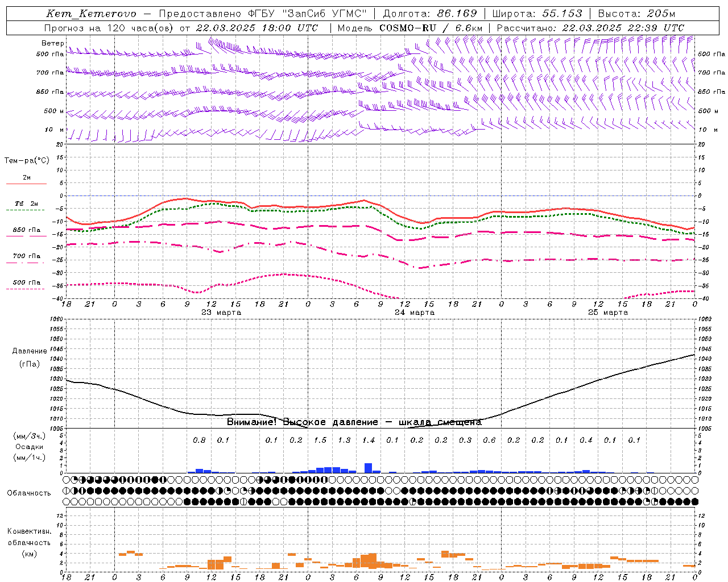
Task: Click the station title Kem_Kemerovo
Action: click(x=91, y=14)
